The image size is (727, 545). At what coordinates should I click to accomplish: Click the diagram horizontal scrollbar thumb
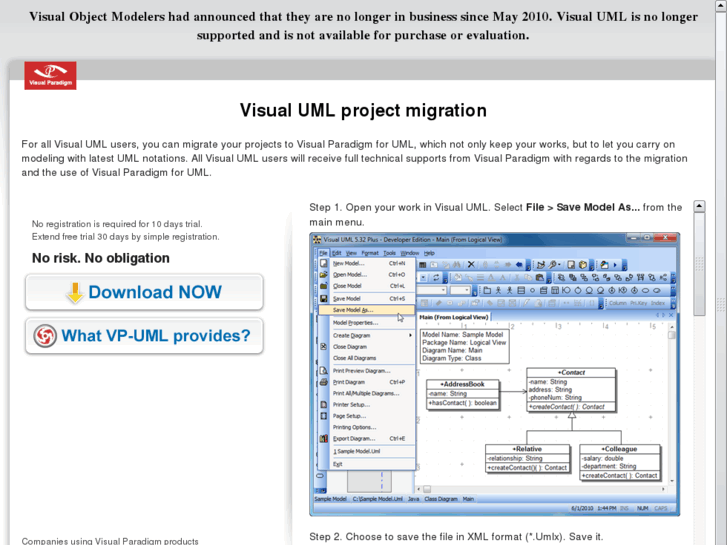coord(427,489)
